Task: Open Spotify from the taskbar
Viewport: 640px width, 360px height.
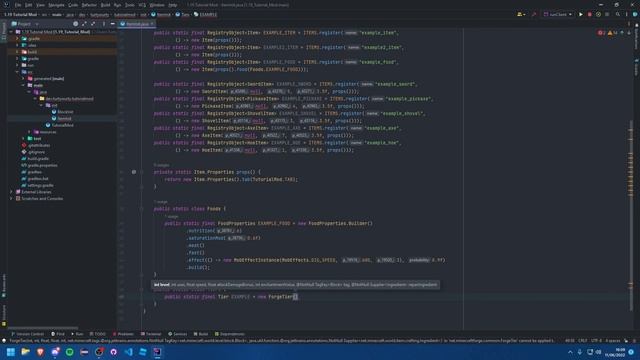Action: (x=69, y=352)
